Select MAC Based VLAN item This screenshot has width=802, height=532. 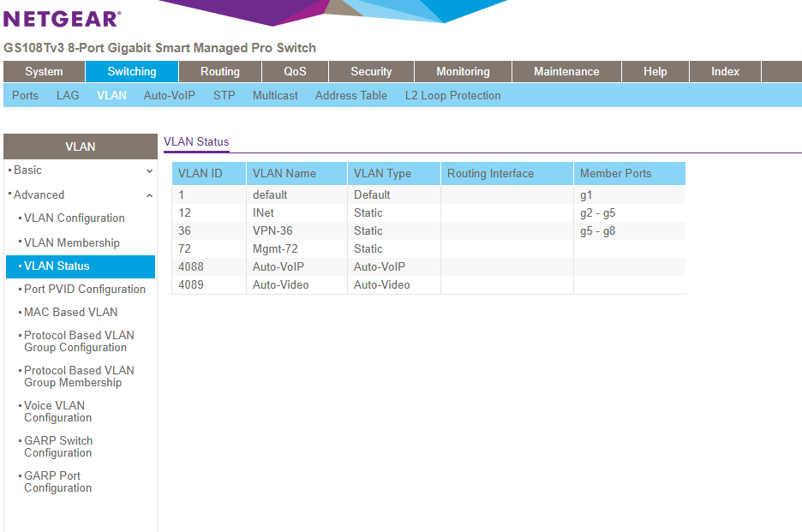[x=71, y=312]
